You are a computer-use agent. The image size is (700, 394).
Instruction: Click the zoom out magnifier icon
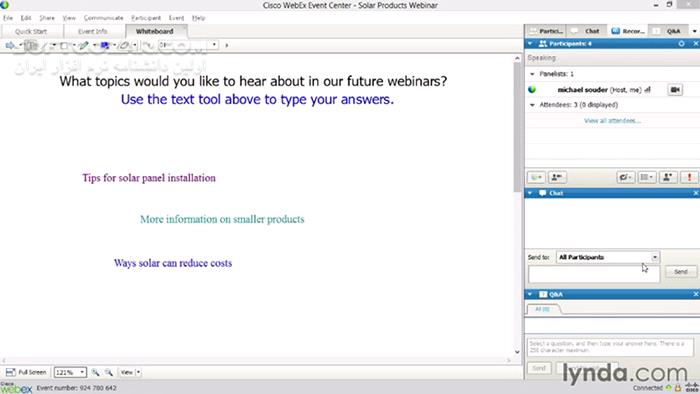pos(108,372)
